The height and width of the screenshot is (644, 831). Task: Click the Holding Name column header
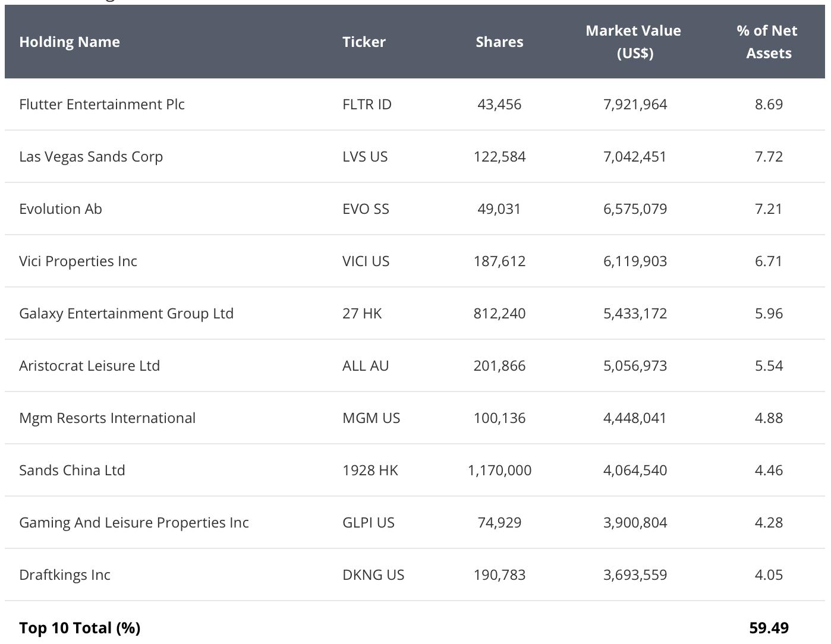[70, 42]
